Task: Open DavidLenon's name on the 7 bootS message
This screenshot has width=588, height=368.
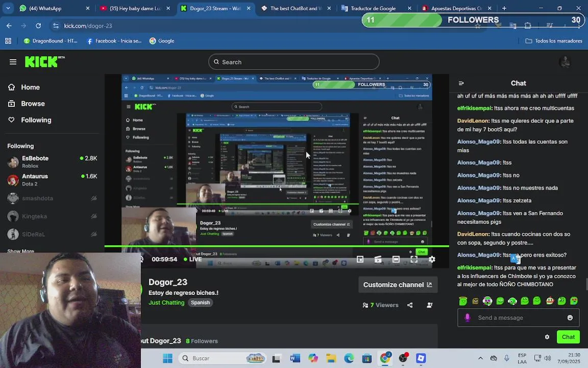Action: [473, 121]
